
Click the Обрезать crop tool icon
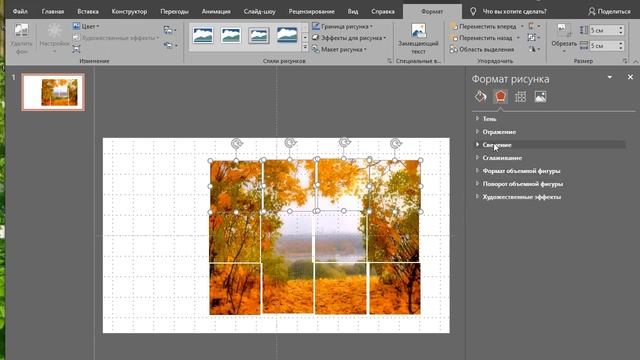[x=564, y=31]
